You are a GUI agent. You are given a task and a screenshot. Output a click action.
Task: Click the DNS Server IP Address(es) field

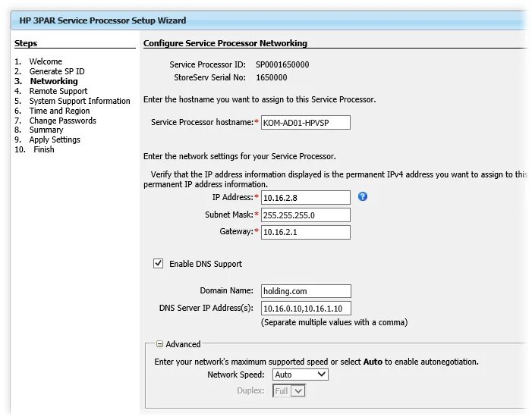(306, 308)
